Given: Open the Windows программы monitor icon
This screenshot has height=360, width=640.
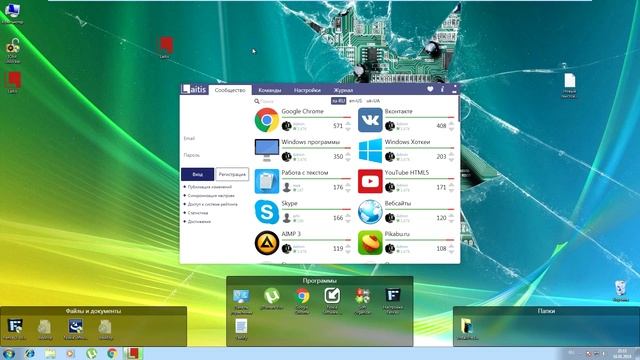Looking at the screenshot, I should (267, 151).
